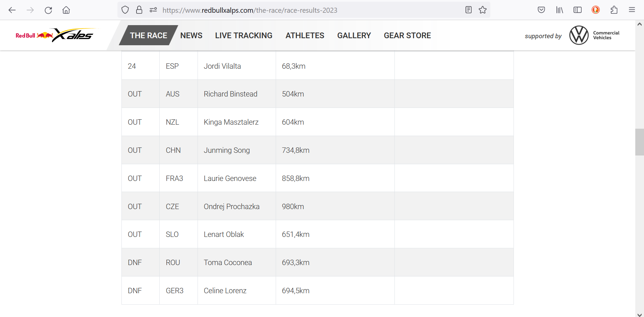Select the name Lenart Oblak
The height and width of the screenshot is (317, 644).
click(x=224, y=235)
